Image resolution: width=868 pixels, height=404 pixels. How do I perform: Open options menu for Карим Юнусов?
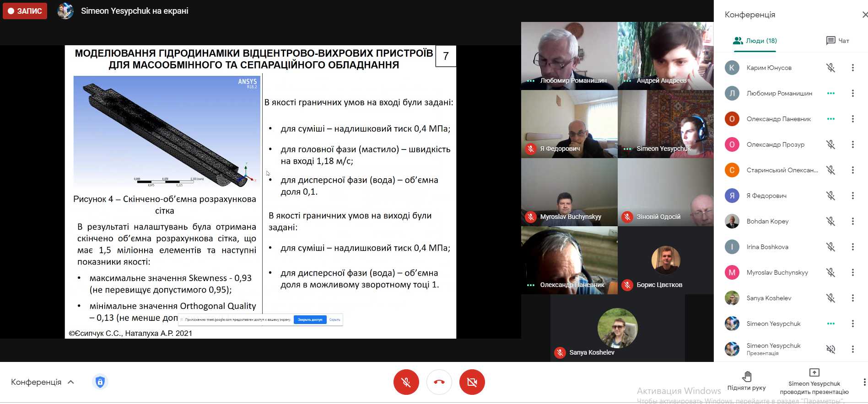[x=852, y=68]
